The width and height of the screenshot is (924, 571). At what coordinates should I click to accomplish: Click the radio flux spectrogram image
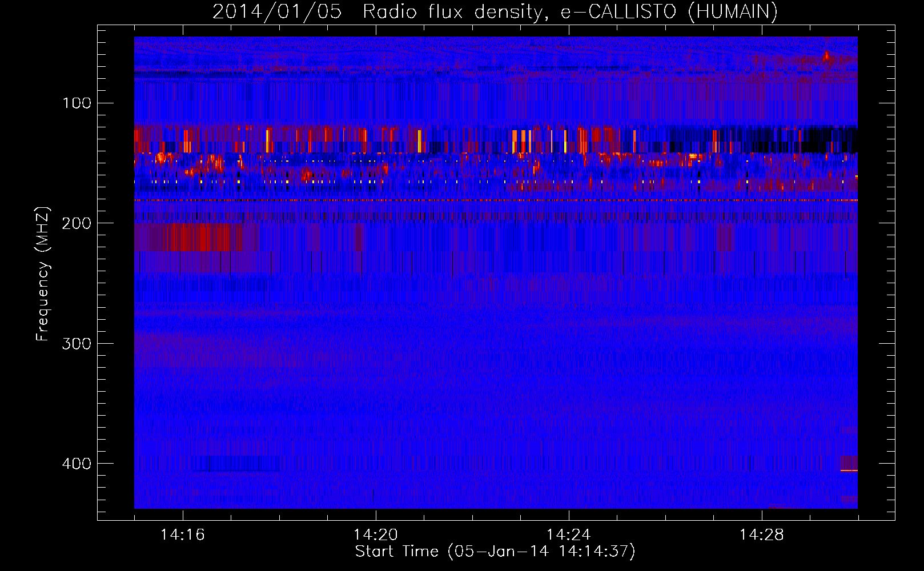click(496, 272)
